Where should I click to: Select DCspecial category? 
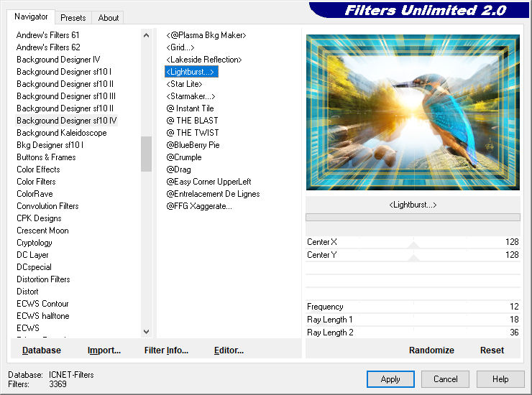point(34,267)
